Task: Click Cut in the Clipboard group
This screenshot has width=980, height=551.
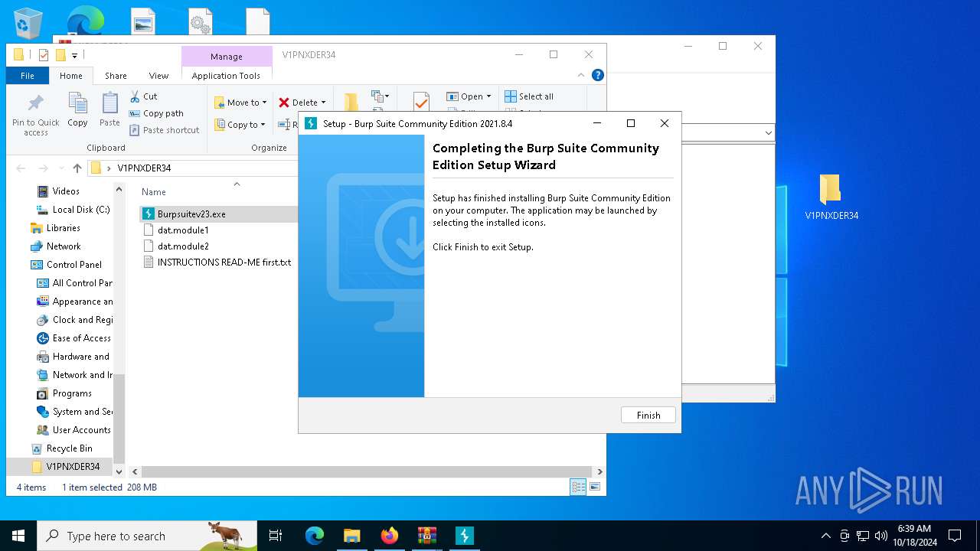Action: click(x=143, y=96)
